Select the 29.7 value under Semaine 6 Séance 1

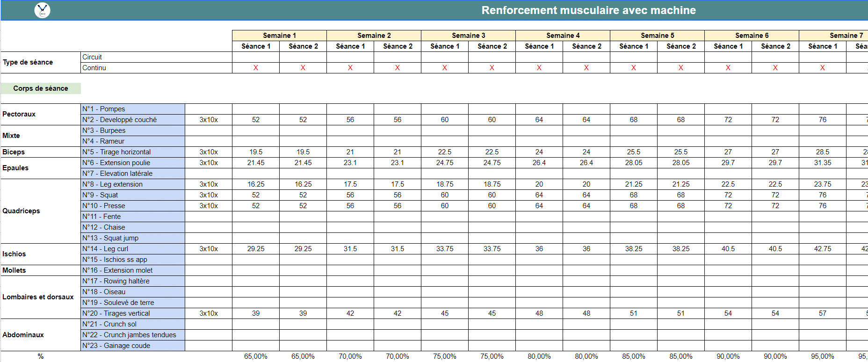(728, 163)
